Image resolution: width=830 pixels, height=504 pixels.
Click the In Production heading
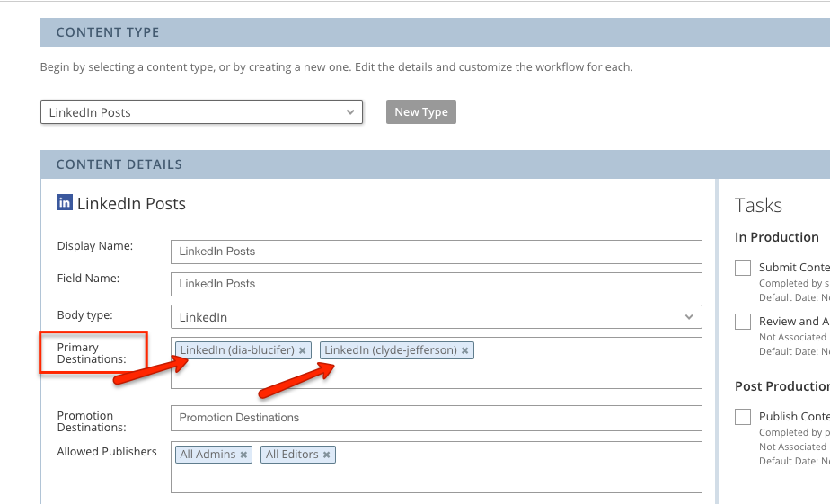click(776, 237)
